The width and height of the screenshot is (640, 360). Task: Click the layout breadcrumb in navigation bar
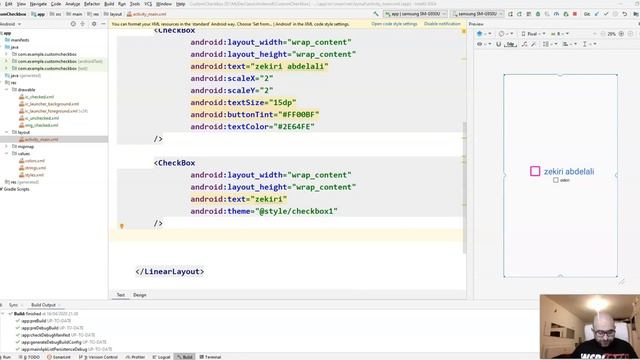pos(113,14)
